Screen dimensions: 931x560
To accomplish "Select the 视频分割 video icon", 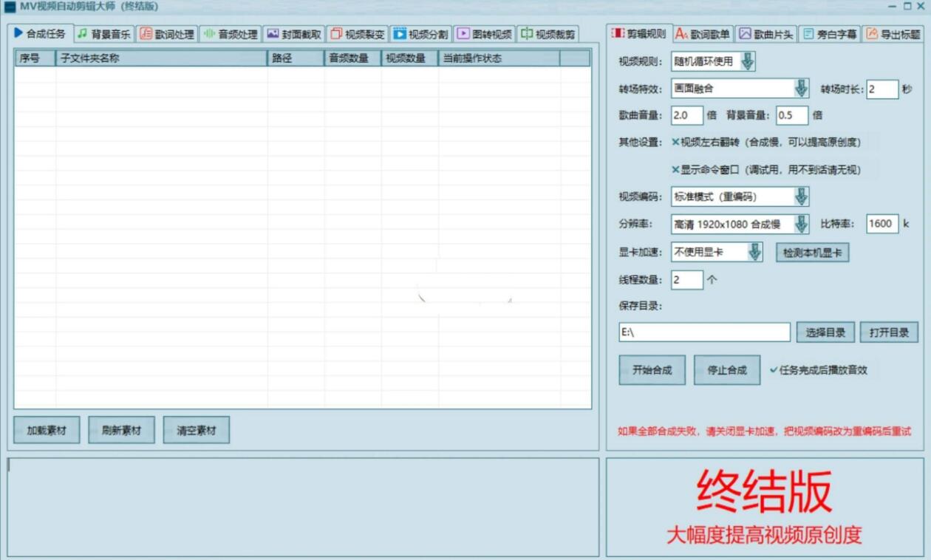I will tap(398, 33).
